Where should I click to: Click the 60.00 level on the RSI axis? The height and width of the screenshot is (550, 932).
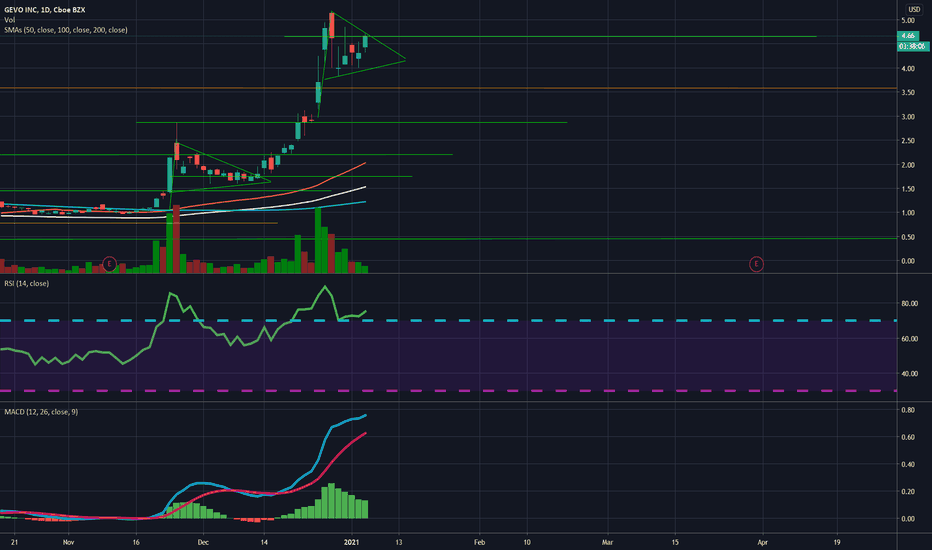909,339
